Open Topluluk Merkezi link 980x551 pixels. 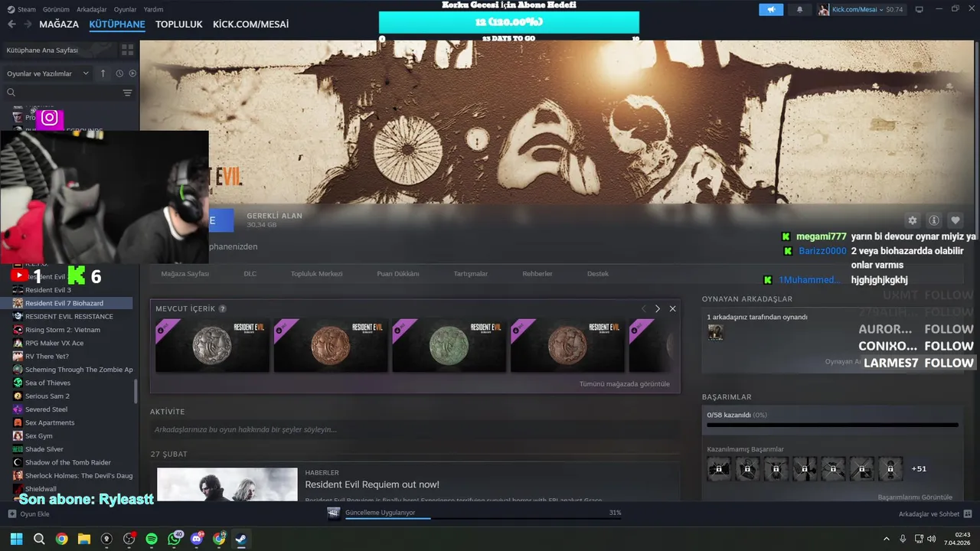point(317,273)
